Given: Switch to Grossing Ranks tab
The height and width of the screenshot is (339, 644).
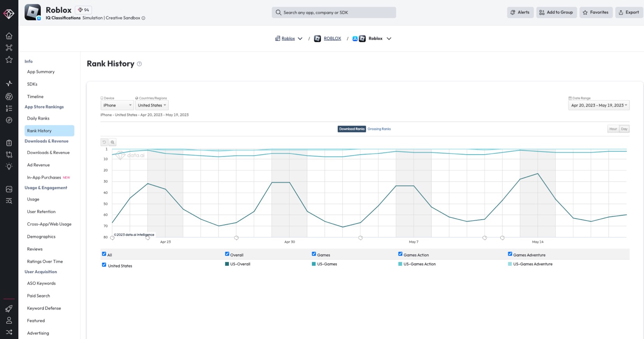Looking at the screenshot, I should tap(379, 129).
